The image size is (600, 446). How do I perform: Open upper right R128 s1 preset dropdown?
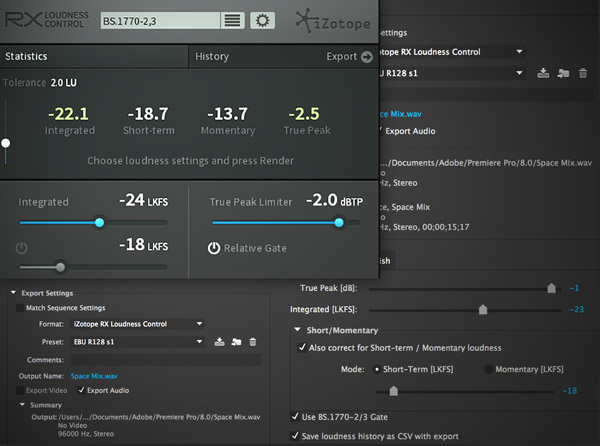click(x=452, y=73)
